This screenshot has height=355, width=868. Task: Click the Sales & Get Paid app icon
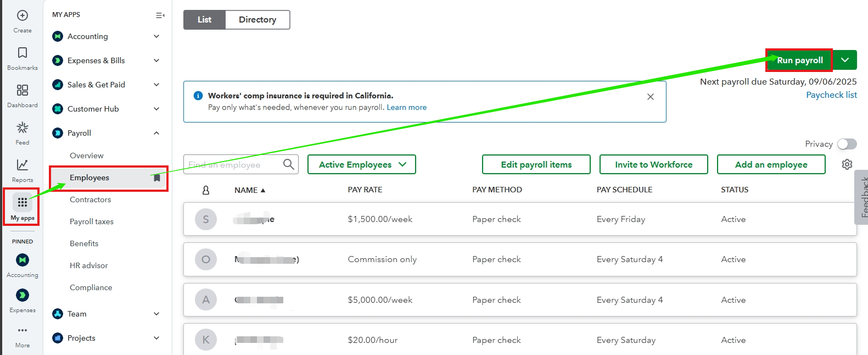click(58, 85)
